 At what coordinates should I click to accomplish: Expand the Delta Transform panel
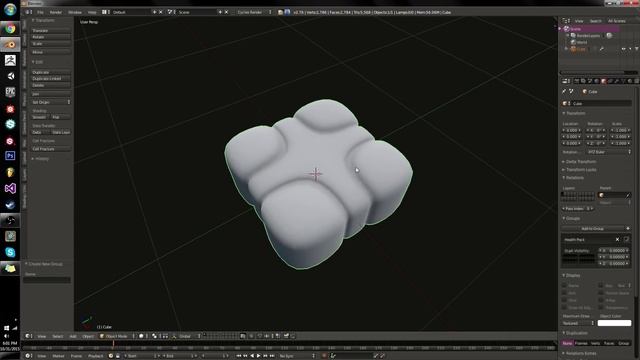click(x=581, y=162)
